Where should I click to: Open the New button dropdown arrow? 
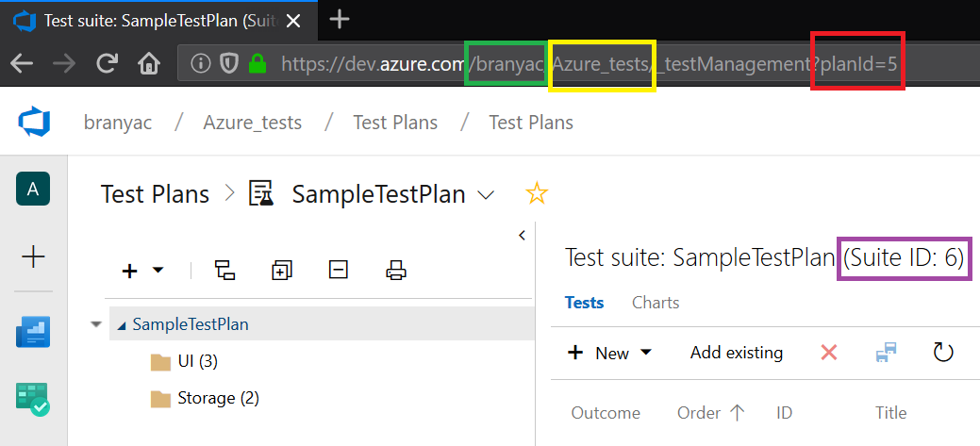(x=646, y=353)
